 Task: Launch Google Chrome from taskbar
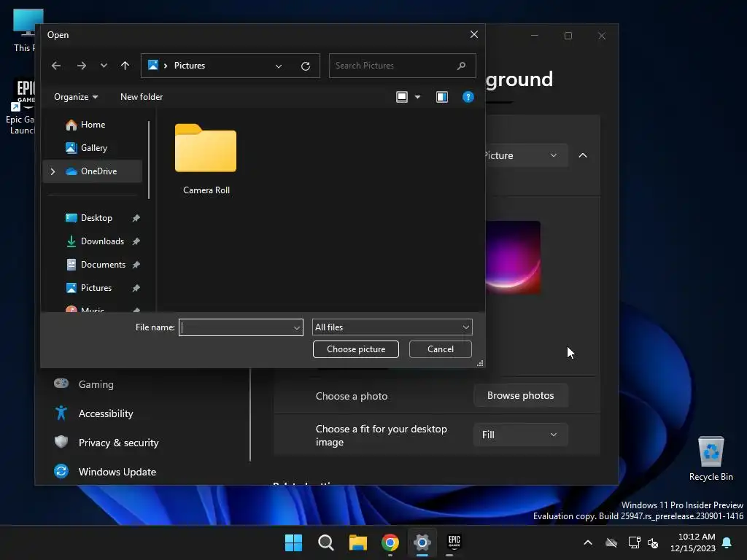coord(390,542)
